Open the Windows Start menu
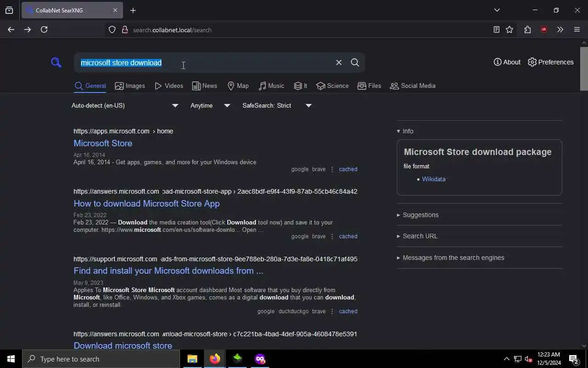 pos(11,359)
